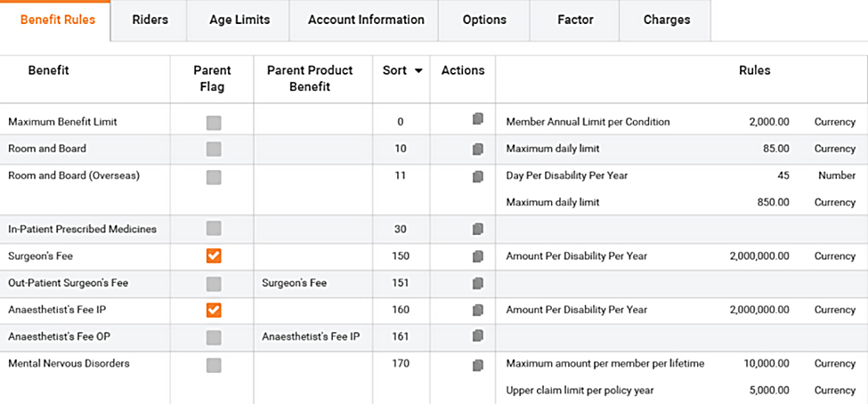
Task: Switch to the Riders tab
Action: coord(149,20)
